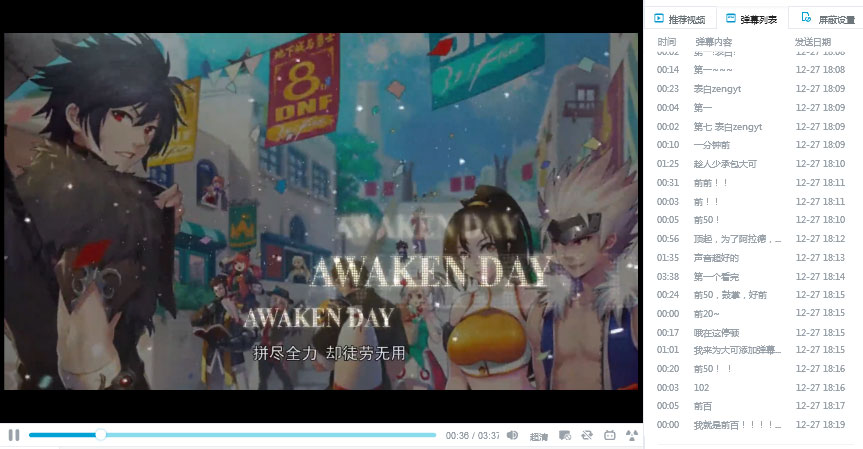Select danmaku '前百' at 00:05
863x449 pixels.
point(752,406)
